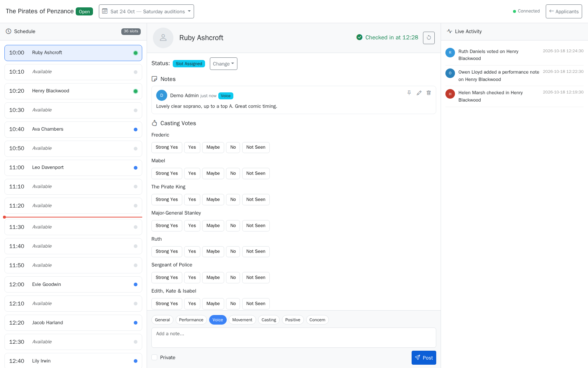This screenshot has height=368, width=588.
Task: Pin the Demo Admin note
Action: [x=409, y=93]
